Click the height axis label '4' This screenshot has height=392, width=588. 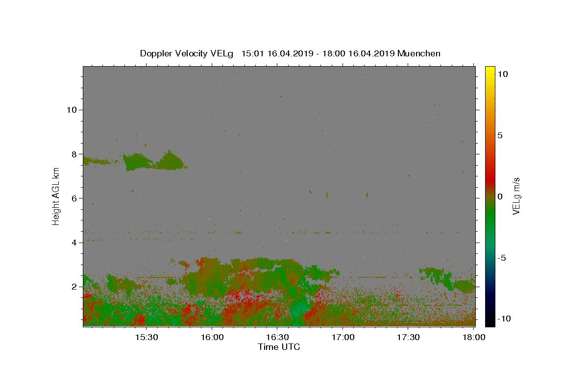tap(74, 243)
